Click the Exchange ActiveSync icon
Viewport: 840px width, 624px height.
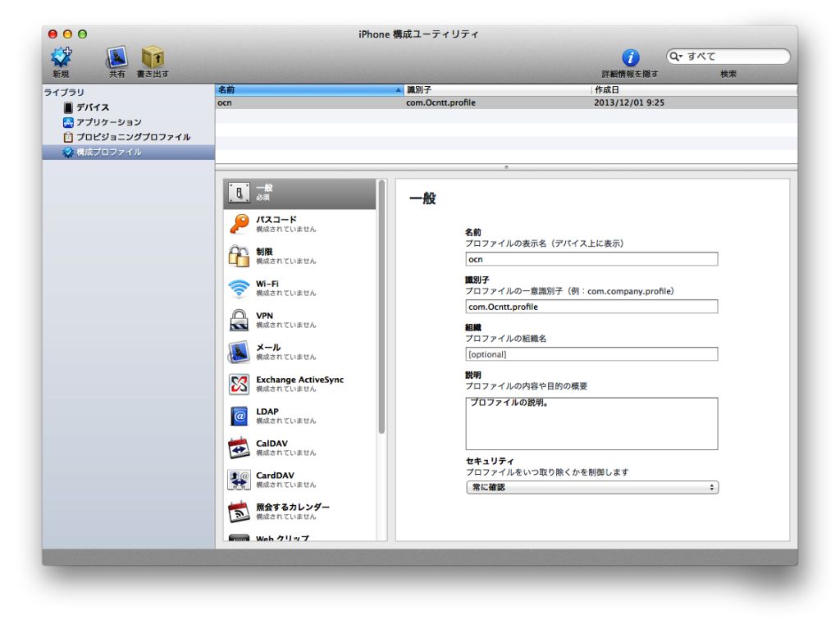(x=239, y=384)
